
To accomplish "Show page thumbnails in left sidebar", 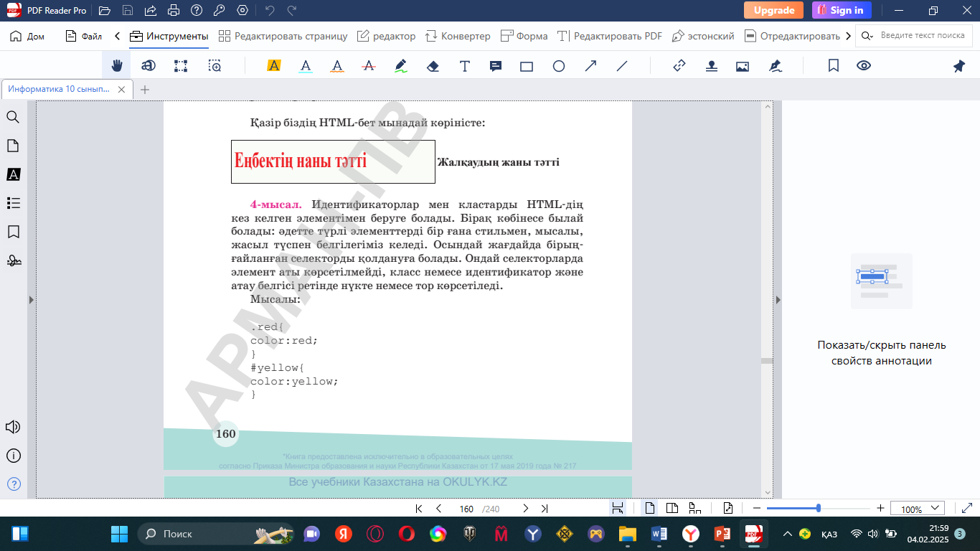I will click(x=13, y=146).
